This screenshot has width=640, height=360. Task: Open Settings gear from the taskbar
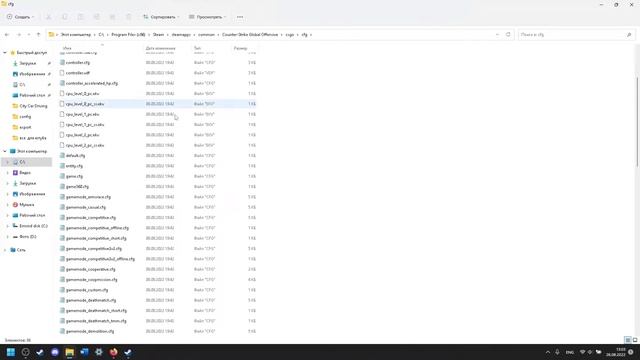99,352
